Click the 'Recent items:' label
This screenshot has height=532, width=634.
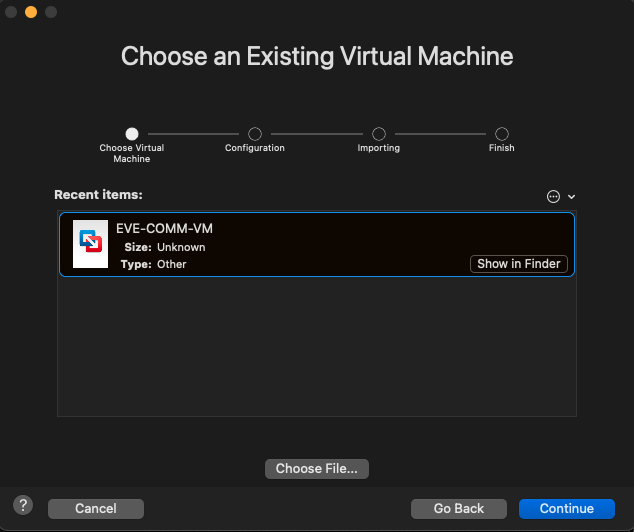pyautogui.click(x=98, y=195)
